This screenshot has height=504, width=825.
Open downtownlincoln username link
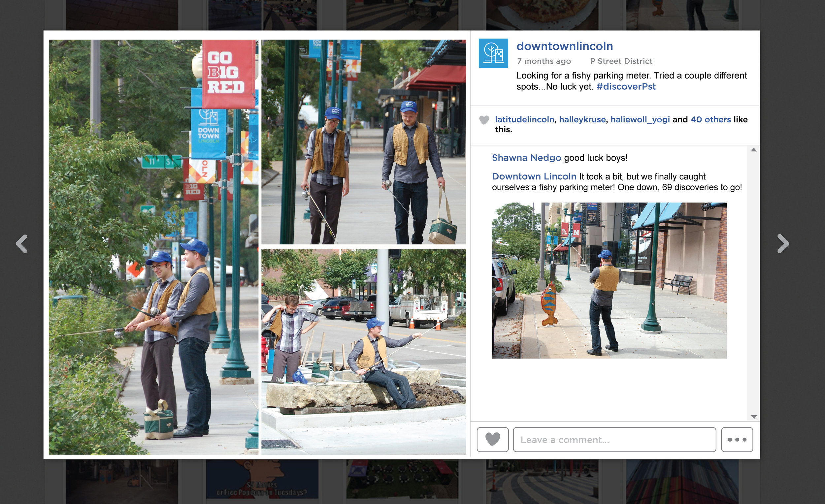pos(565,46)
